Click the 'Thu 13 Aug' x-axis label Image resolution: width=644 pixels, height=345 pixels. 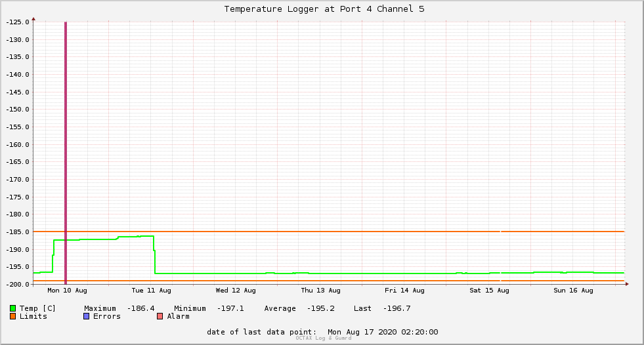[x=320, y=291]
